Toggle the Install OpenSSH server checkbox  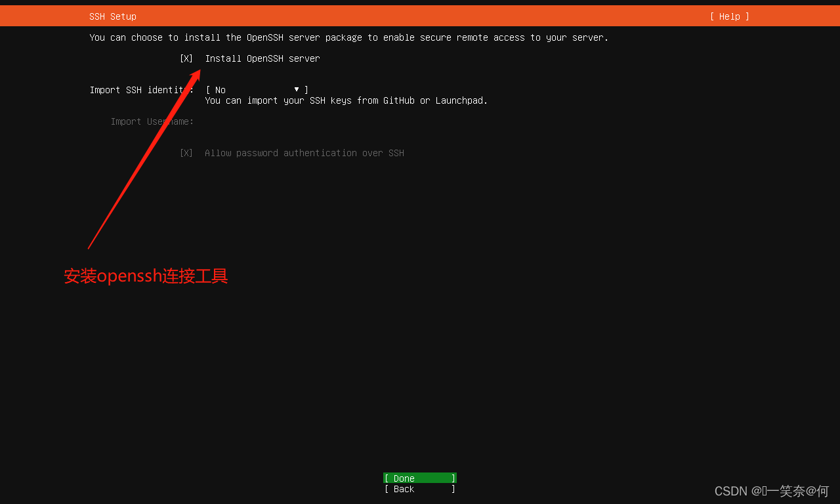(186, 58)
